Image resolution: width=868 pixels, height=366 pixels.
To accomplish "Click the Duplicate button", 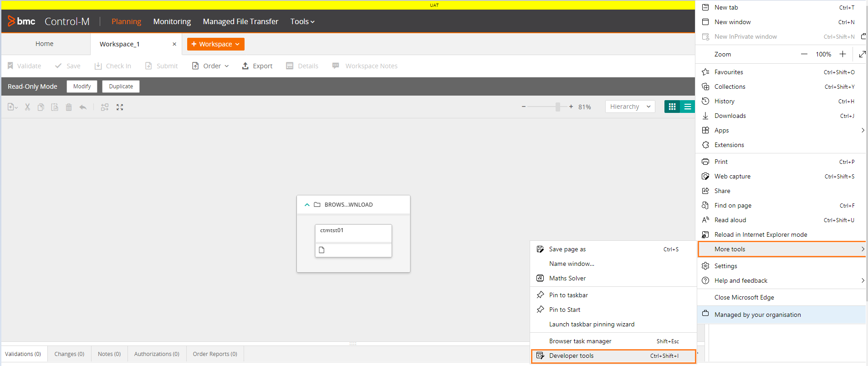I will pos(121,86).
